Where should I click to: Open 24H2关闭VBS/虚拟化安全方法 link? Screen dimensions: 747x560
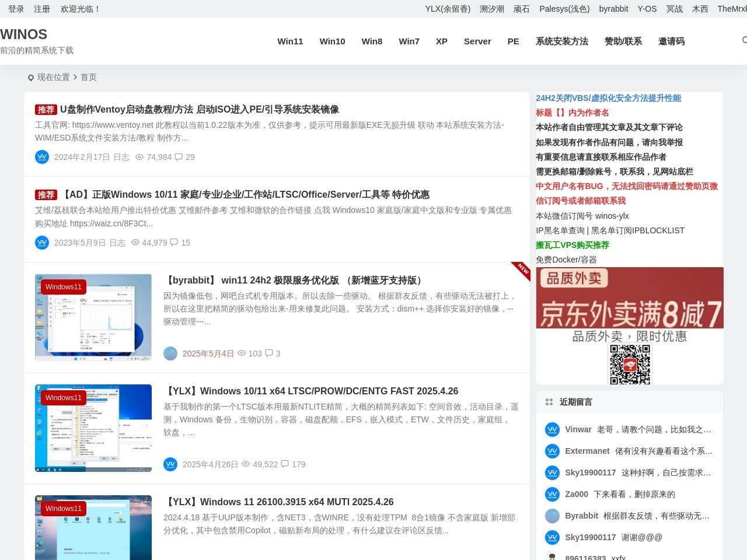click(x=608, y=98)
